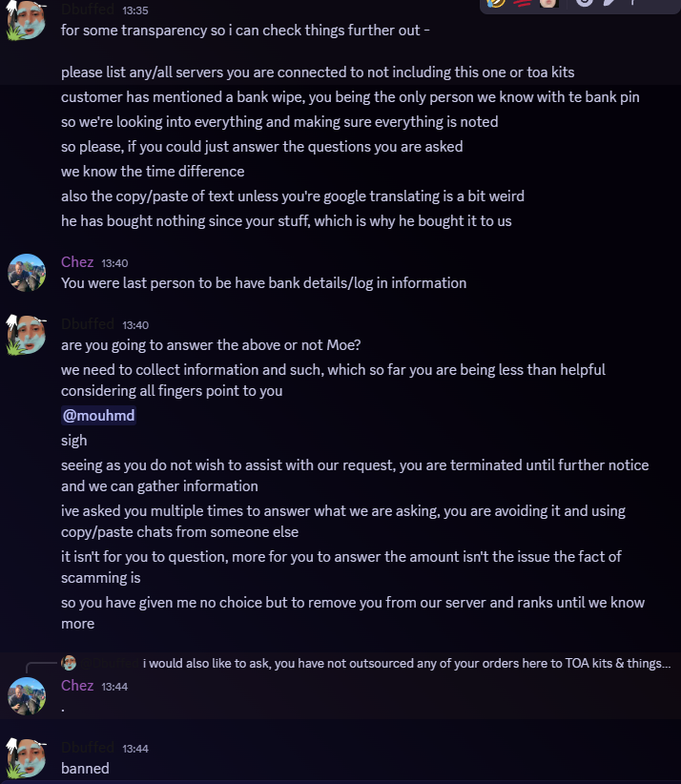Open Dbuffed's avatar at the 13:40 message

[x=27, y=335]
